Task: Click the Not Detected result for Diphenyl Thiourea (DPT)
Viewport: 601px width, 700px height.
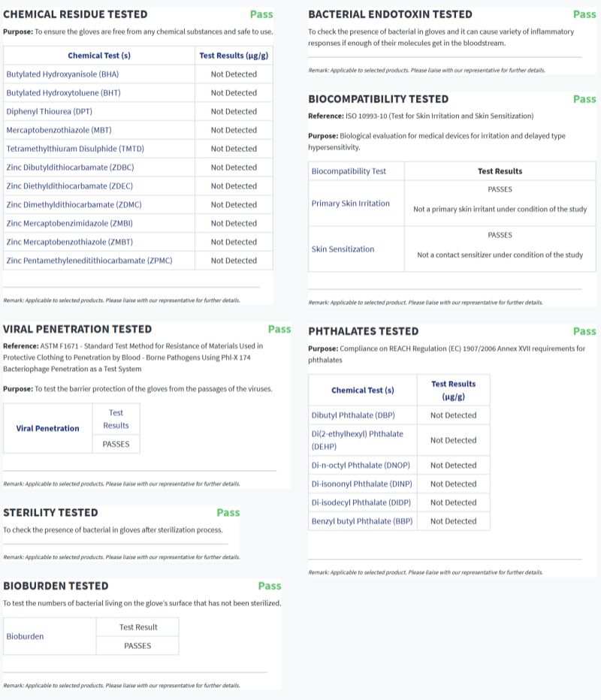Action: tap(234, 111)
